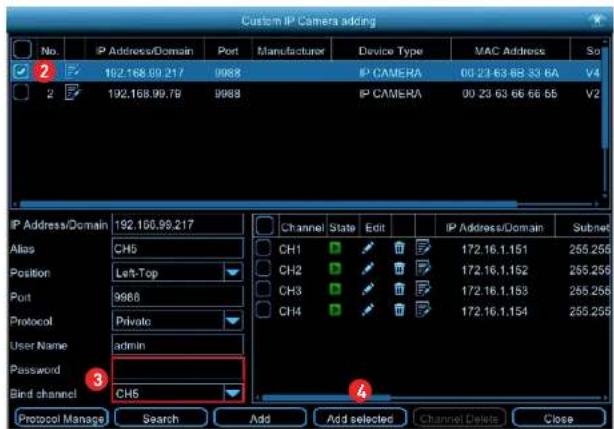This screenshot has width=614, height=429.
Task: Click edit icon for camera 192.168.99.217
Action: pyautogui.click(x=72, y=72)
